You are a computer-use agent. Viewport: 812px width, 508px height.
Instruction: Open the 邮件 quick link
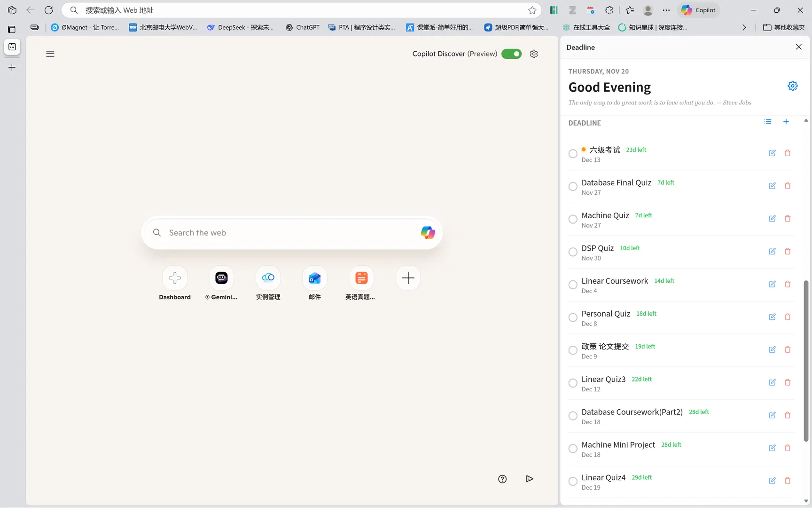click(x=315, y=283)
